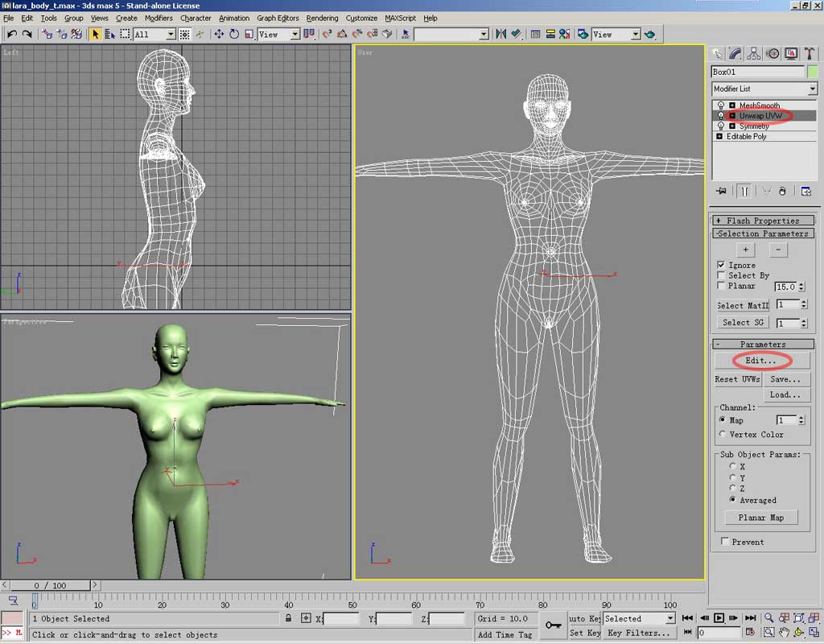
Task: Click the Undo arrow in the toolbar
Action: click(12, 34)
